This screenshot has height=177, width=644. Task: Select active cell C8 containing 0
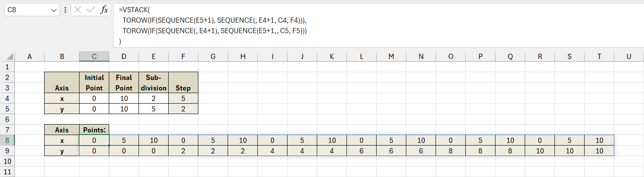click(94, 140)
